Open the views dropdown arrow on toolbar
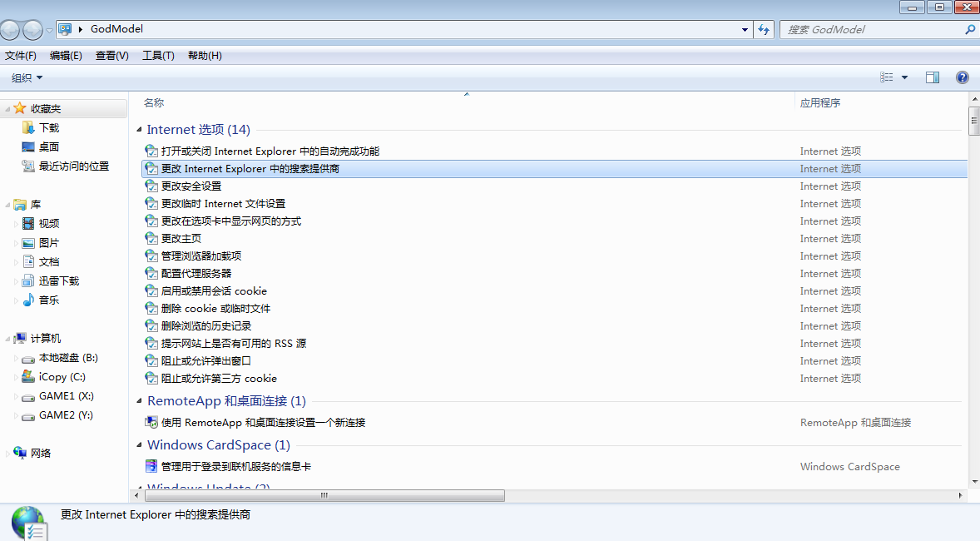 coord(903,77)
